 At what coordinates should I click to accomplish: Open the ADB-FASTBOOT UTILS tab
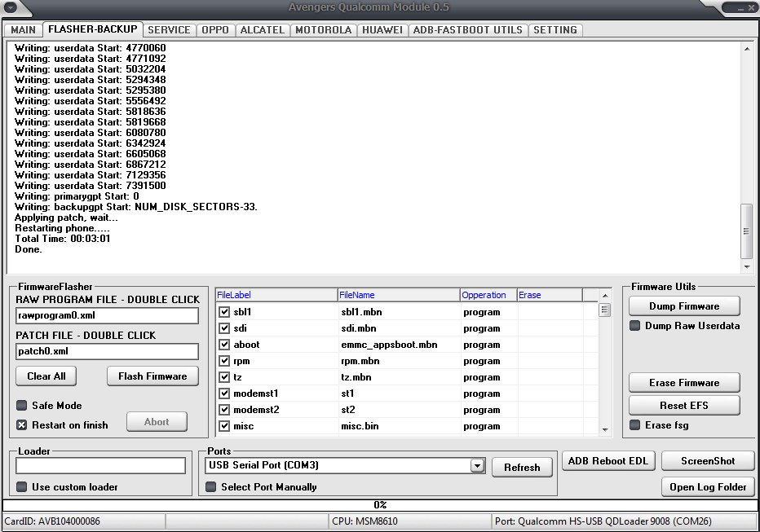click(468, 30)
